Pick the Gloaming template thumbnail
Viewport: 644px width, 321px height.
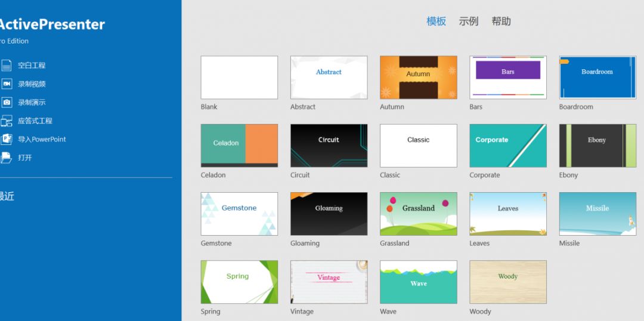click(329, 214)
